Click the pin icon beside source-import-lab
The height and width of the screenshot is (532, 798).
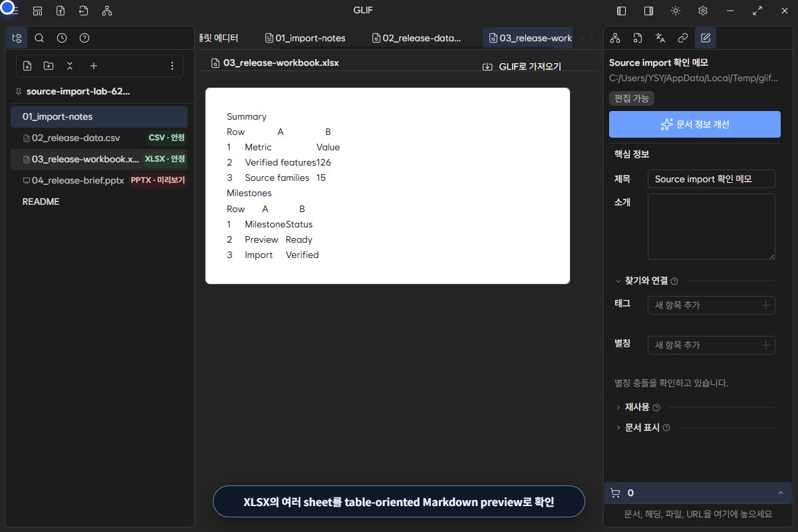coord(19,92)
